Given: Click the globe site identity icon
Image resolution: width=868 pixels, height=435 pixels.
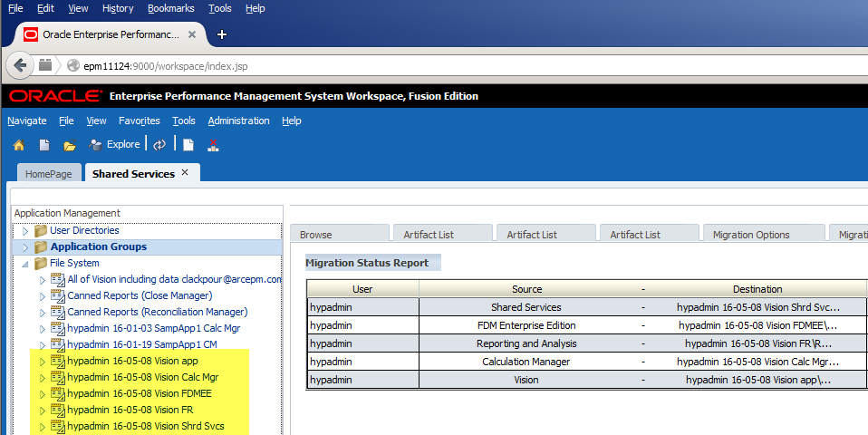Looking at the screenshot, I should coord(73,65).
